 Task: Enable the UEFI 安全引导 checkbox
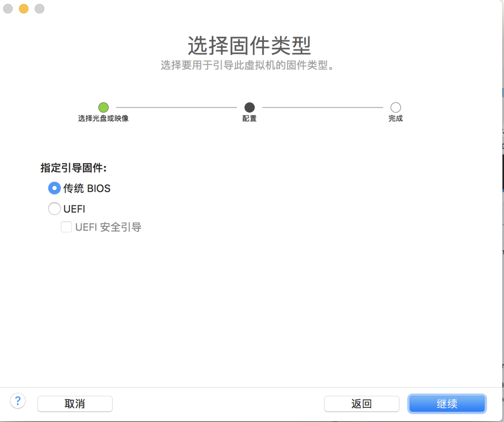[66, 227]
